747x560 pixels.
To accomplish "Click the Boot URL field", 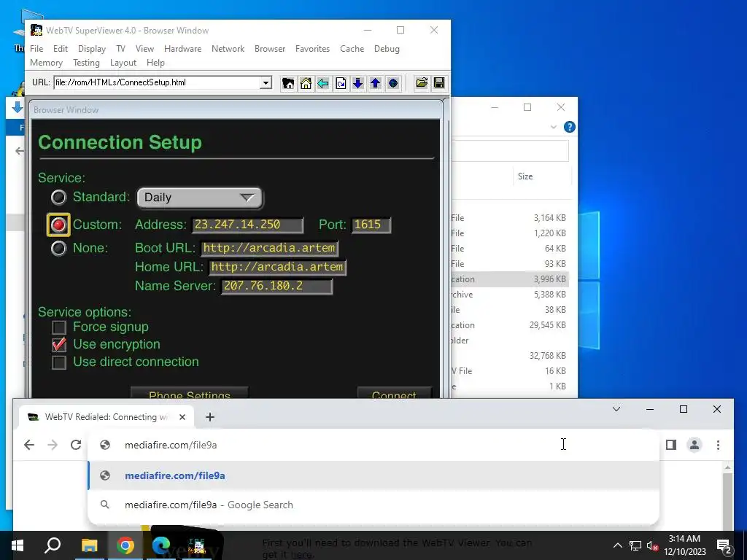I will 270,248.
